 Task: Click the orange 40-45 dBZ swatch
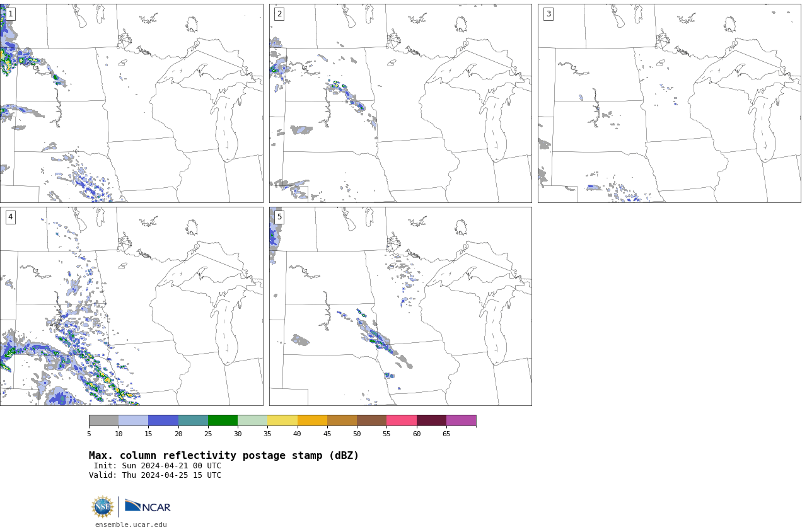[312, 420]
